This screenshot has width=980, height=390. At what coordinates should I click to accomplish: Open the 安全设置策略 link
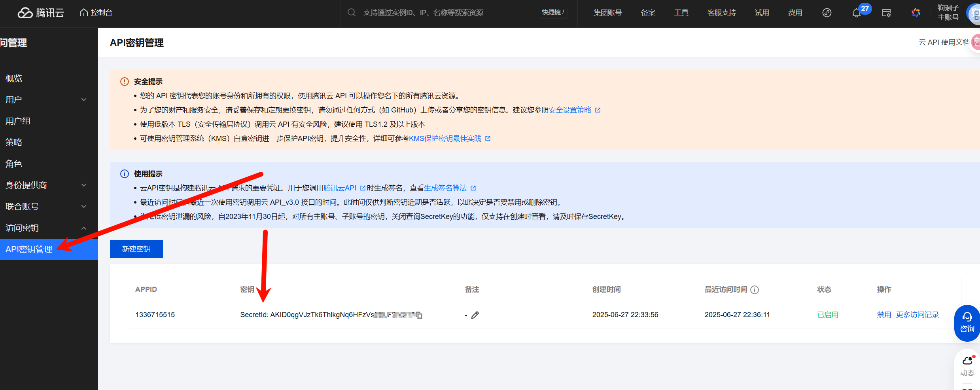click(570, 110)
